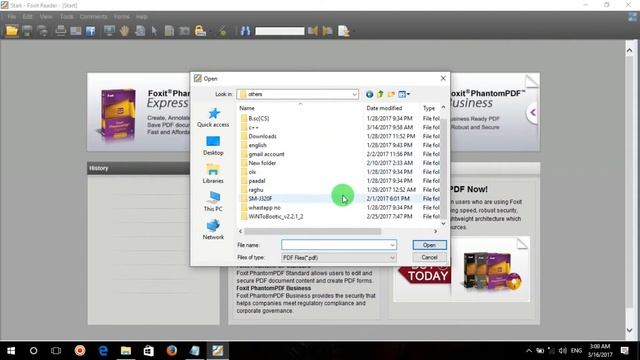This screenshot has width=640, height=360.
Task: Select the Hand tool in toolbar
Action: [x=124, y=31]
